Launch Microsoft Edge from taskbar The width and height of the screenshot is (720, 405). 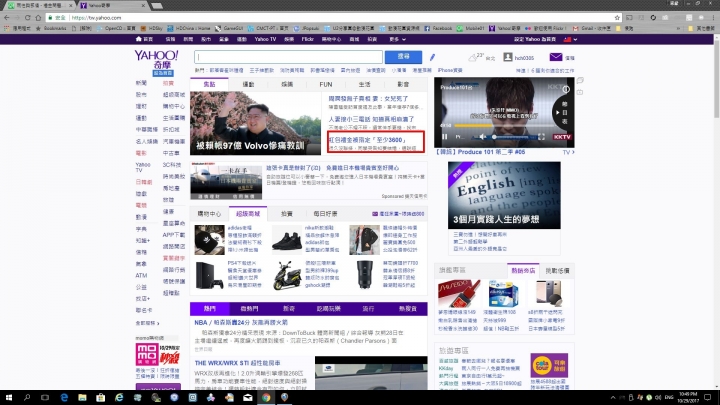pos(64,397)
